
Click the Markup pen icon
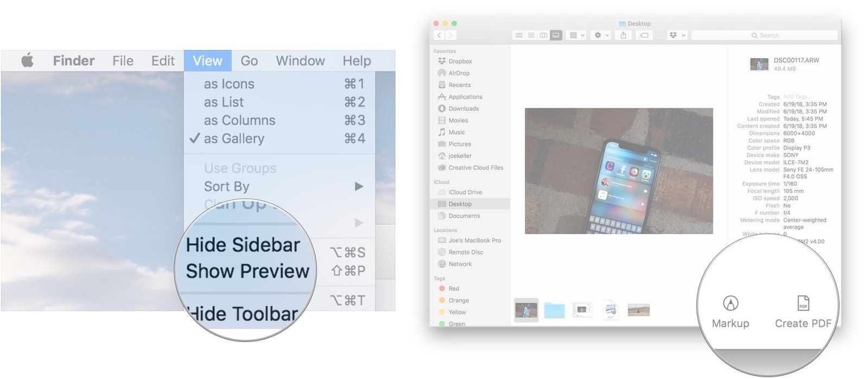pyautogui.click(x=730, y=303)
